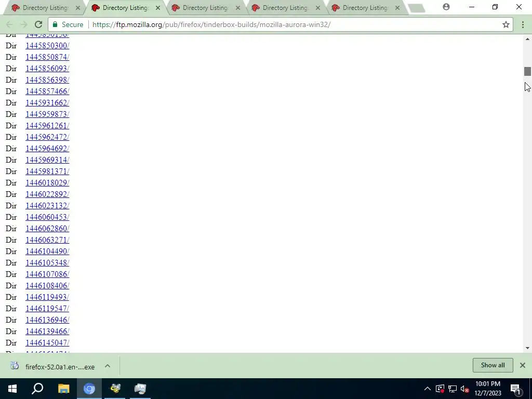Open directory 1446139466/
Screen dimensions: 532x399
(x=47, y=331)
